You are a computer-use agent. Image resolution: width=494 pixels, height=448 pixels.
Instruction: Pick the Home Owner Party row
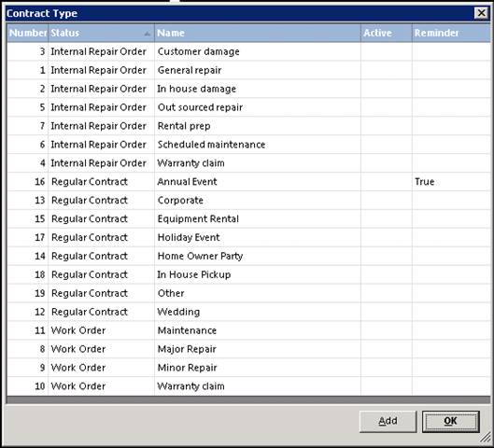click(249, 256)
